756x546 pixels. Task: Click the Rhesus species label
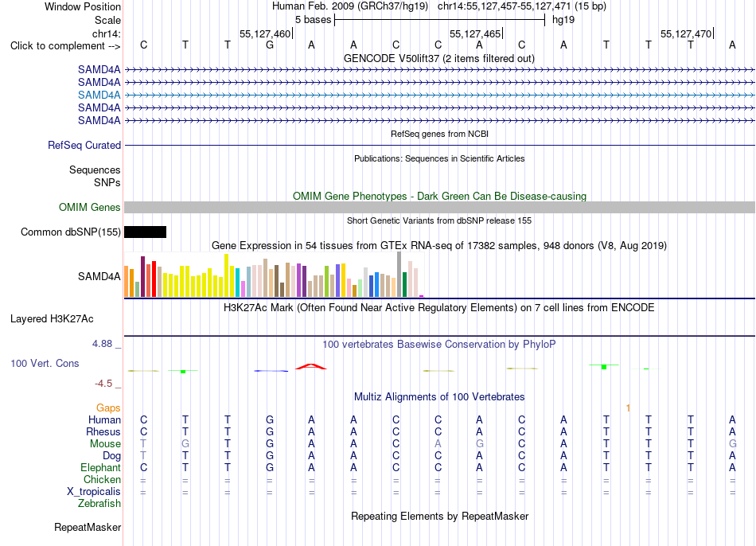[103, 431]
